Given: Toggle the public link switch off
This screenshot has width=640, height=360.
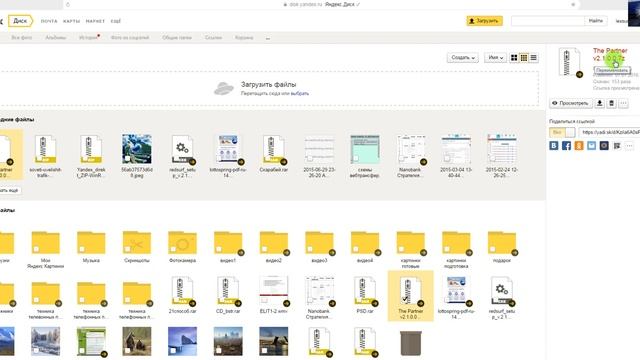Looking at the screenshot, I should (x=562, y=132).
